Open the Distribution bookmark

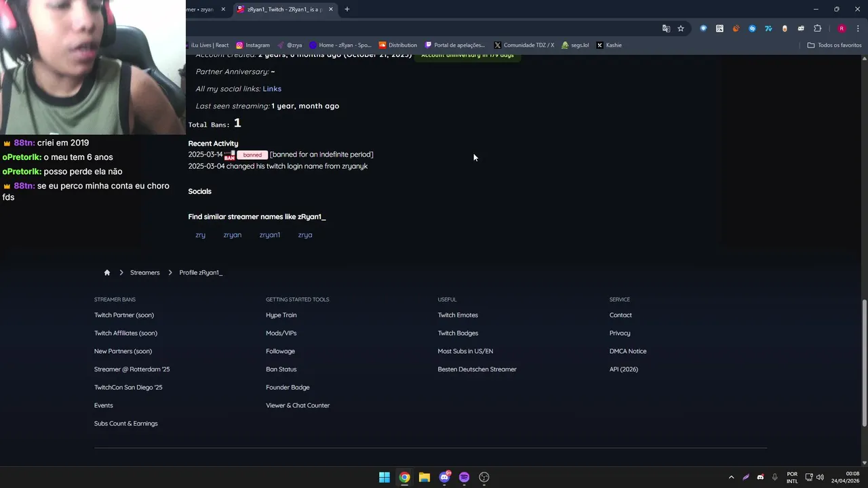[x=398, y=45]
